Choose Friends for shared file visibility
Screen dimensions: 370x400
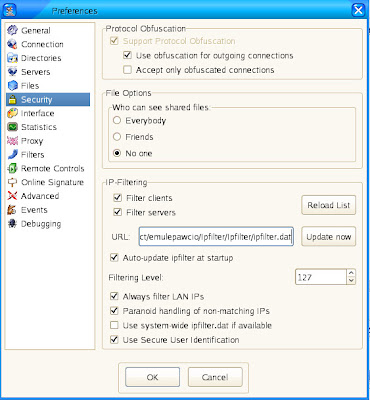click(117, 137)
